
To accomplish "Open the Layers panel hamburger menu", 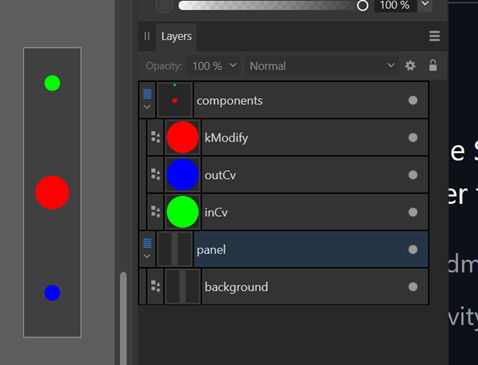I will (434, 36).
